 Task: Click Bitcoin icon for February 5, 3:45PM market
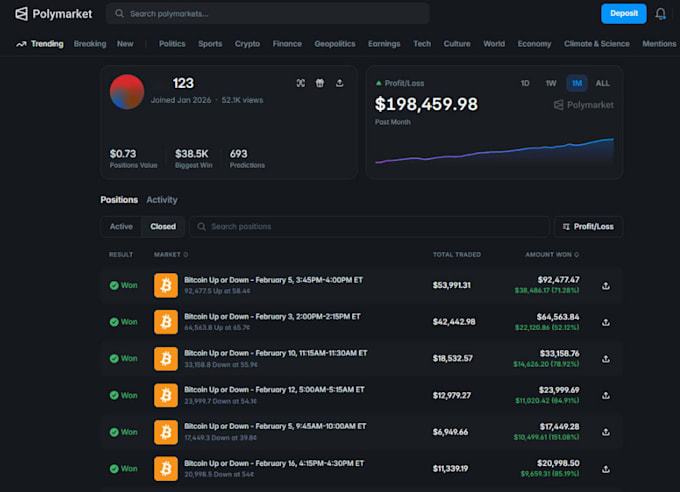click(166, 285)
